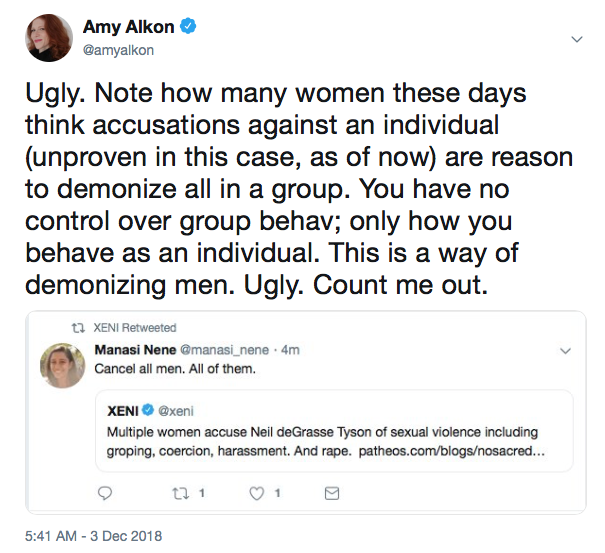Like the tweet with heart icon
The image size is (605, 553).
click(255, 493)
